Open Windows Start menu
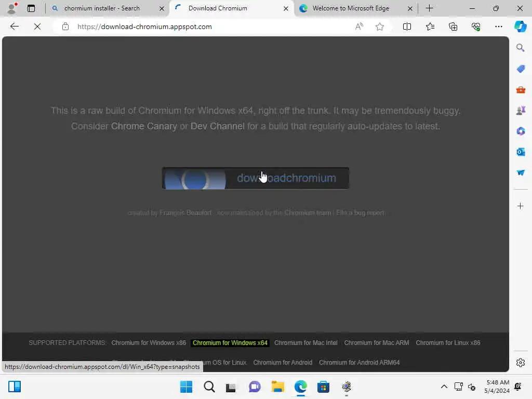The image size is (532, 399). 186,387
